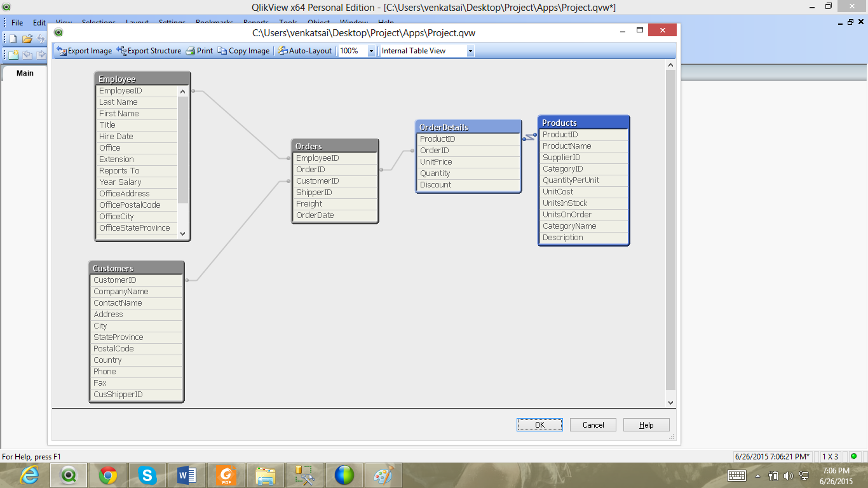Click the diagram area's scroll down arrow
The image size is (868, 488).
(x=670, y=403)
